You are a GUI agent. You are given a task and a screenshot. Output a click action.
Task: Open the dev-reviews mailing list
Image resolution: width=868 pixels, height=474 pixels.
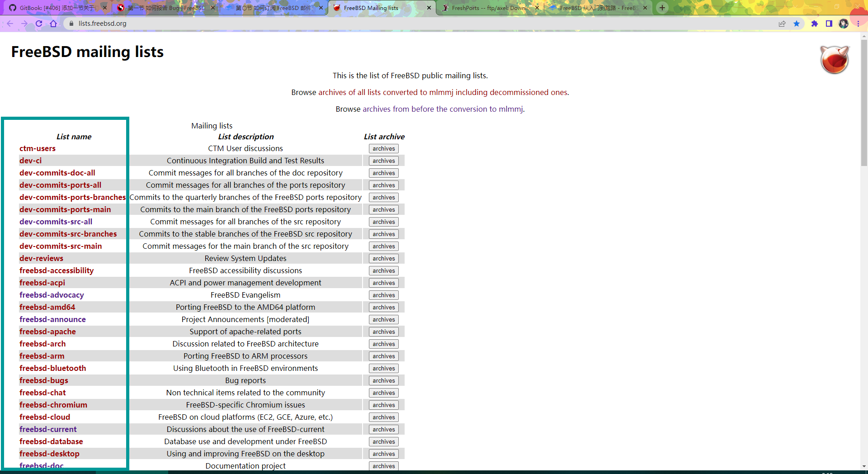(x=41, y=258)
